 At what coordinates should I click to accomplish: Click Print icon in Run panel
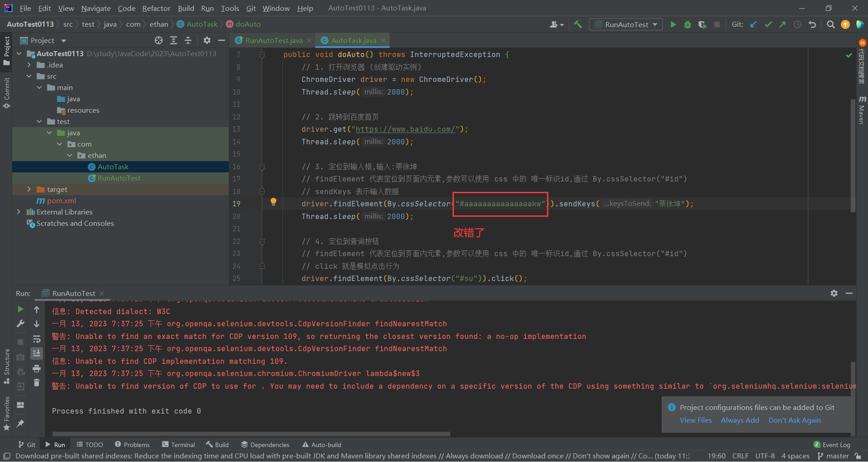point(37,368)
